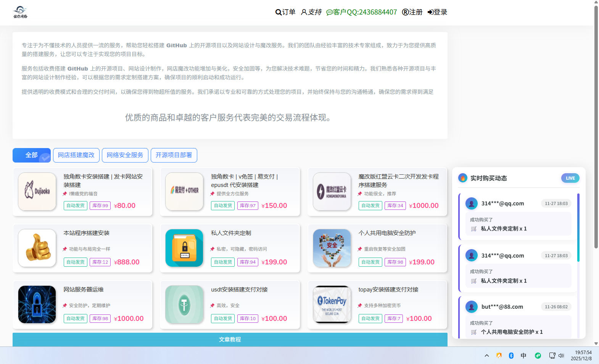Select 开源项目部署 category filter
599x364 pixels.
(x=174, y=155)
